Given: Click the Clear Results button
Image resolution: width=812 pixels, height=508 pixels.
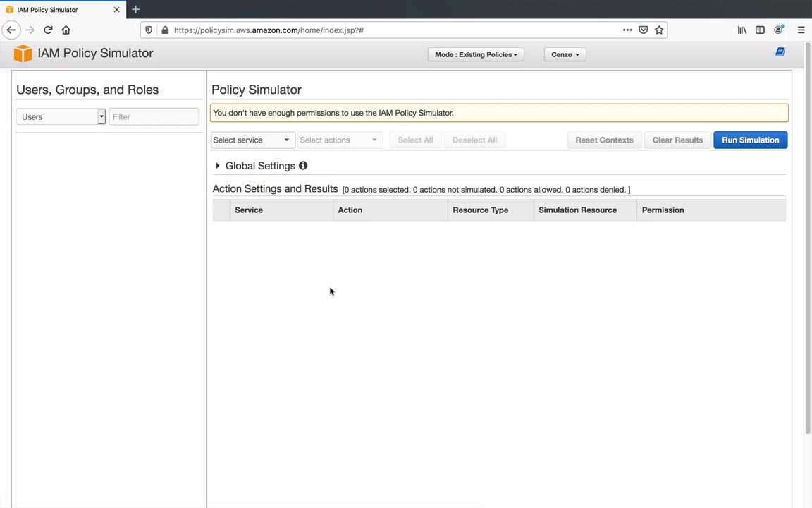Looking at the screenshot, I should click(677, 140).
